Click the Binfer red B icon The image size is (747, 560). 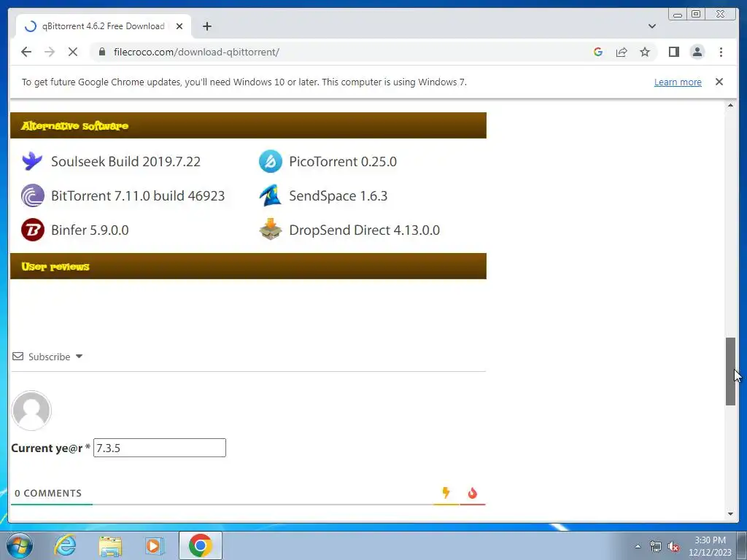pos(32,230)
